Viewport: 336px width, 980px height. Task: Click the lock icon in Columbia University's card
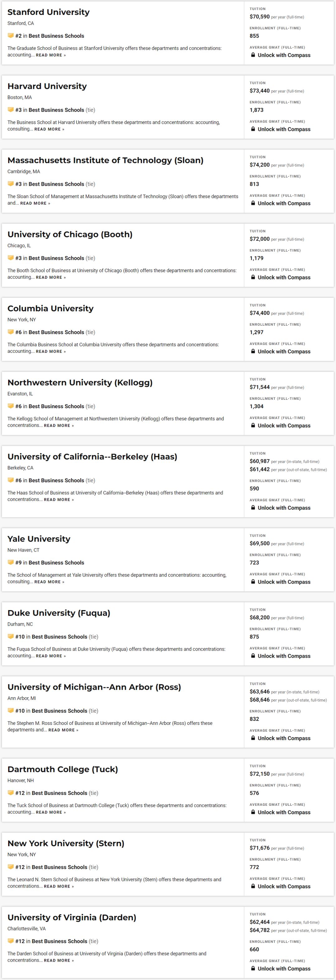(253, 352)
